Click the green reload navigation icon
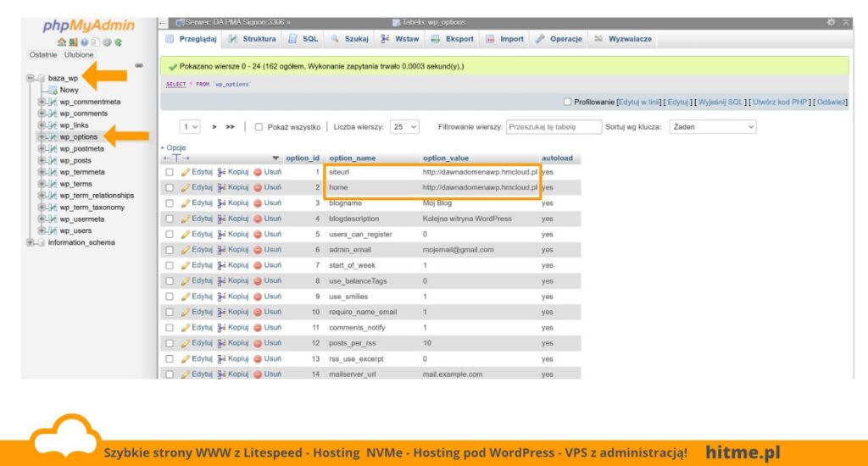Screen dimensions: 868x466 click(x=118, y=42)
